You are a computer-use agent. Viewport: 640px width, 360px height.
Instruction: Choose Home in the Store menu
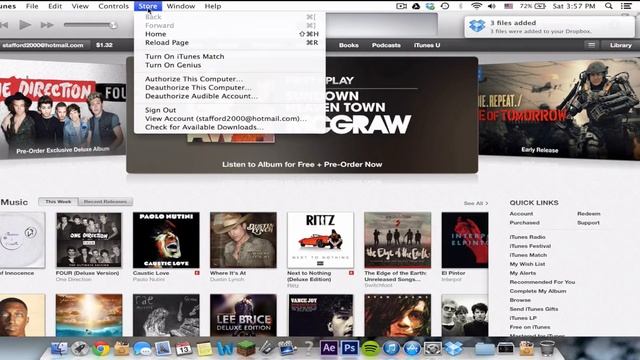pos(230,34)
